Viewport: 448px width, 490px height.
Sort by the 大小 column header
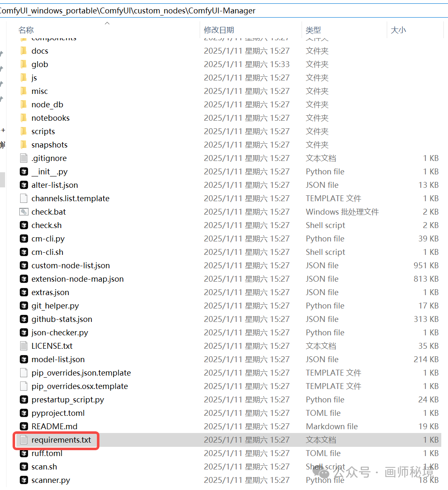tap(398, 30)
